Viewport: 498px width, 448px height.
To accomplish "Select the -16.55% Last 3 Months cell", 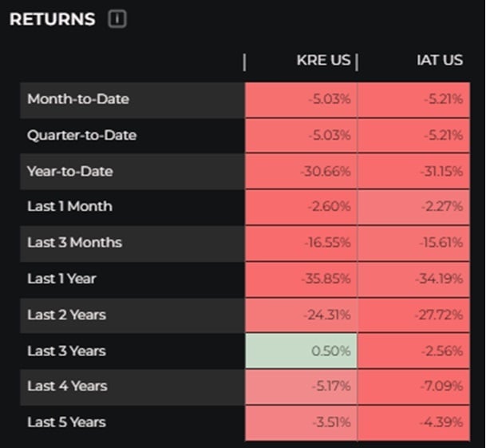I will pyautogui.click(x=301, y=243).
